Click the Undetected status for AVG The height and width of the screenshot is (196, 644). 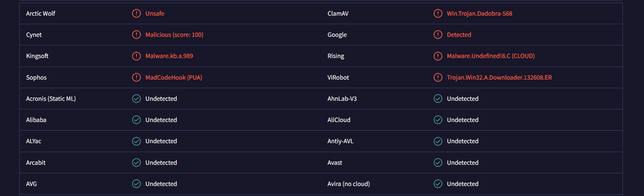point(161,184)
